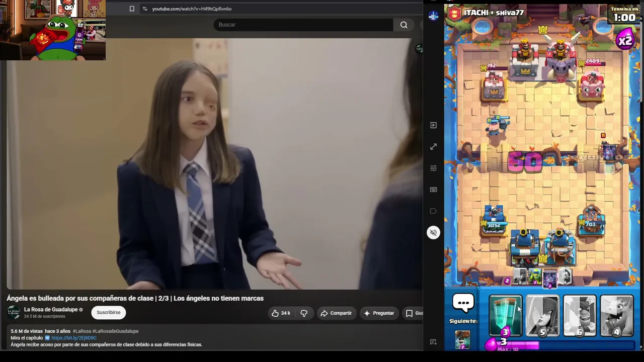The width and height of the screenshot is (644, 362).
Task: Click the match timer showing 1:00
Action: click(x=624, y=18)
